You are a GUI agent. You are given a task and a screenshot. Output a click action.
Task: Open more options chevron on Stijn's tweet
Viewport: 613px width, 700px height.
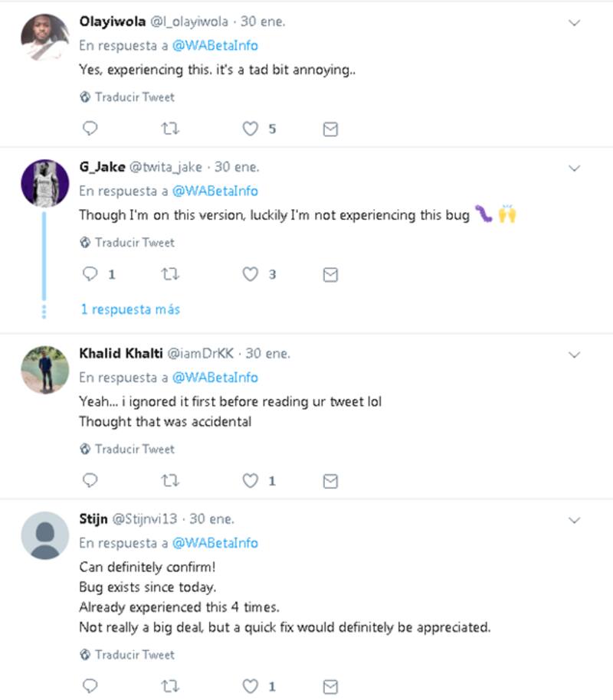pos(574,521)
